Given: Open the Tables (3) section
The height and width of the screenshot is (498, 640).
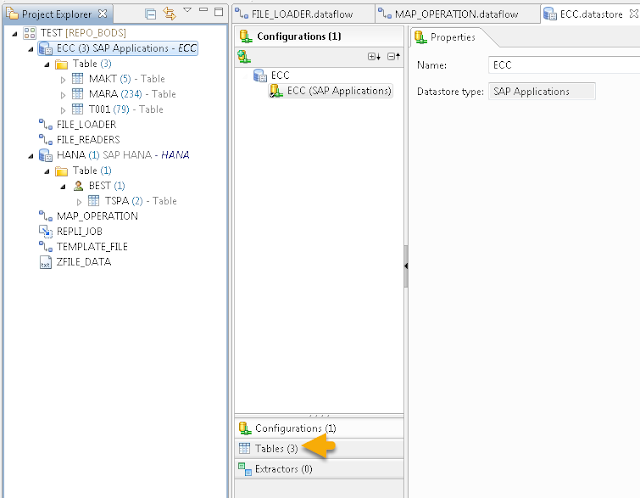Looking at the screenshot, I should point(319,448).
